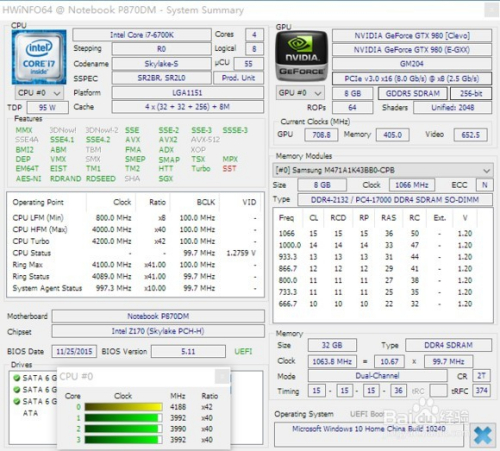Click the 256-bit bus width field
The width and height of the screenshot is (500, 451).
(471, 94)
